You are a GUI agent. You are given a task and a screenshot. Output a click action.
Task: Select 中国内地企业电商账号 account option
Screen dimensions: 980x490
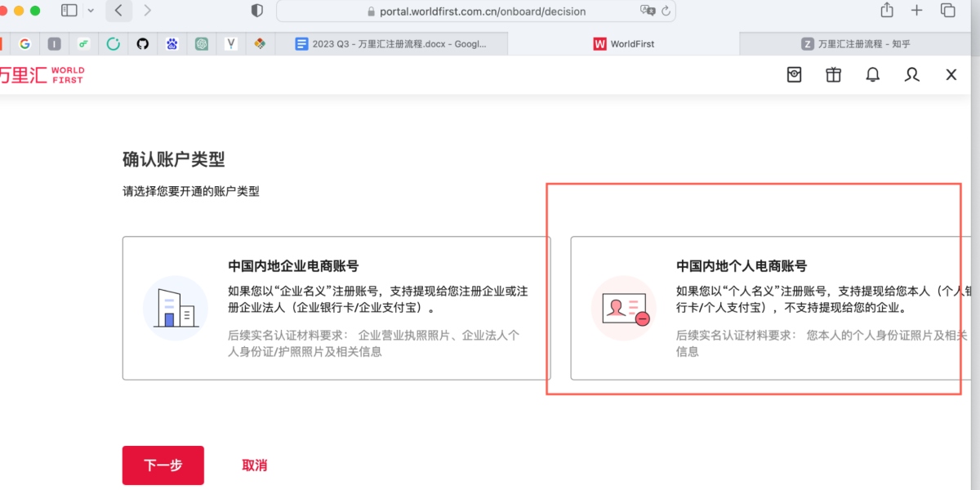coord(336,308)
